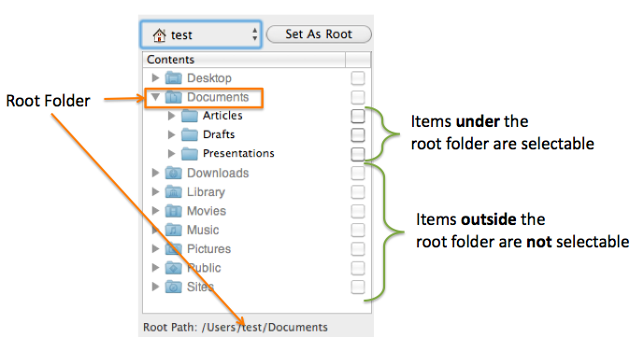Select the Articles row label

pos(222,116)
